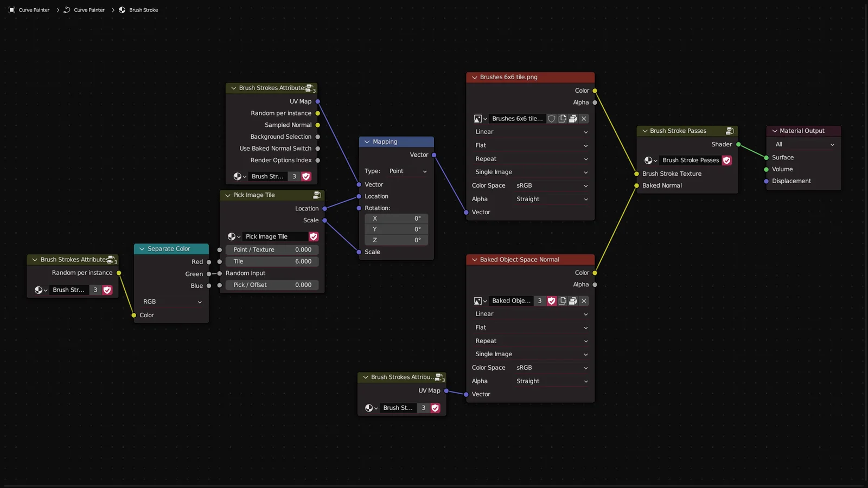
Task: Open the Point type dropdown in the Mapping node
Action: click(408, 171)
